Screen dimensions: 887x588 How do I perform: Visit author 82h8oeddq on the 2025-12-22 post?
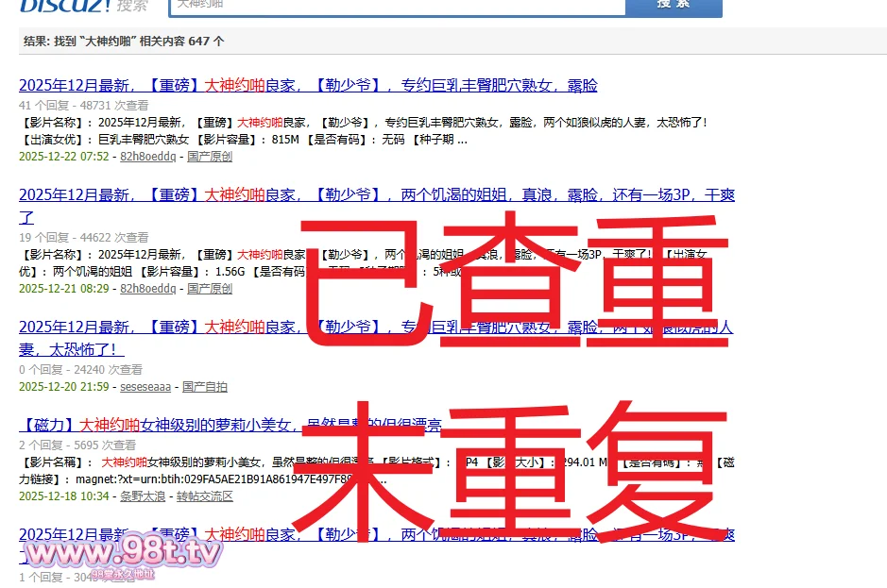click(x=147, y=157)
